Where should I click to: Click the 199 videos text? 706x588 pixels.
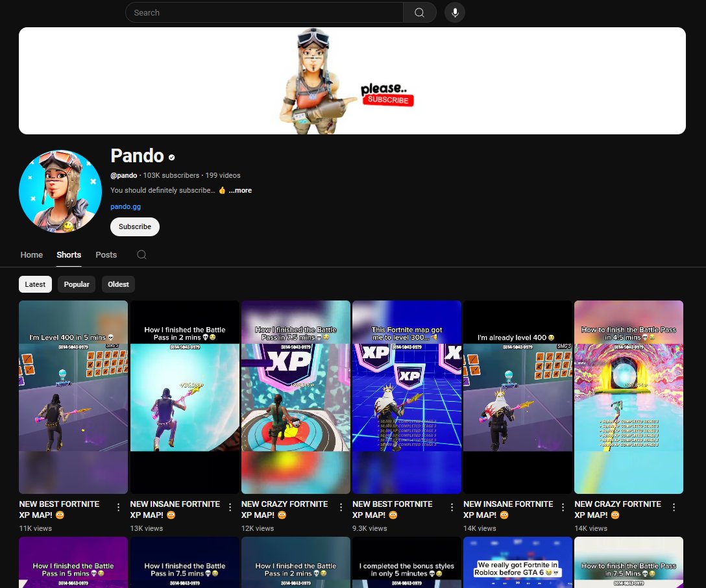[x=223, y=176]
